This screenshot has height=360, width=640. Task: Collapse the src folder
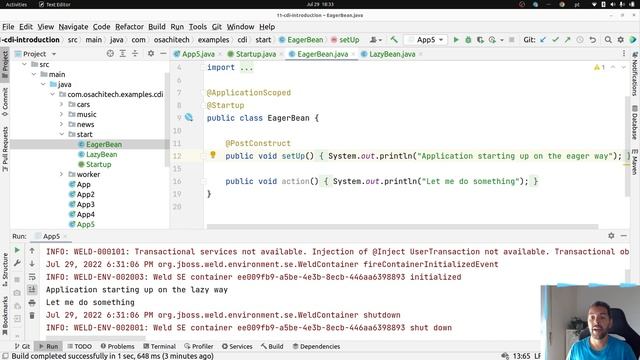coord(24,64)
